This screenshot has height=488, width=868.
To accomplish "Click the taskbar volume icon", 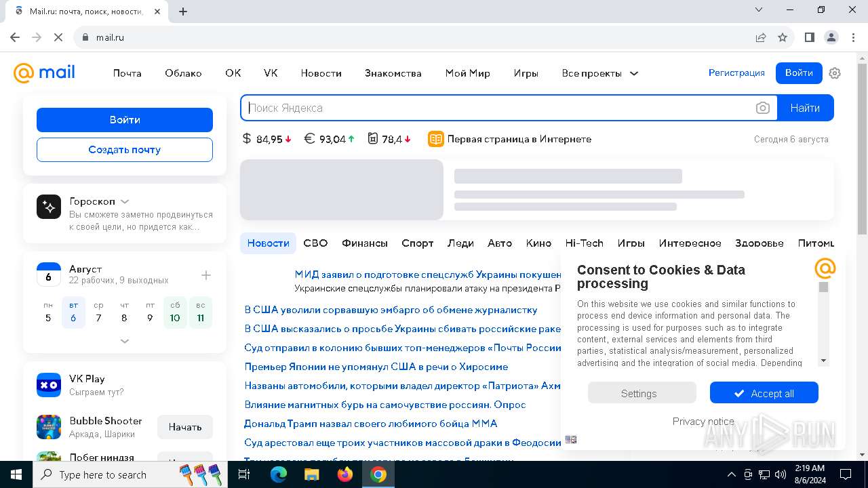I will tap(781, 474).
